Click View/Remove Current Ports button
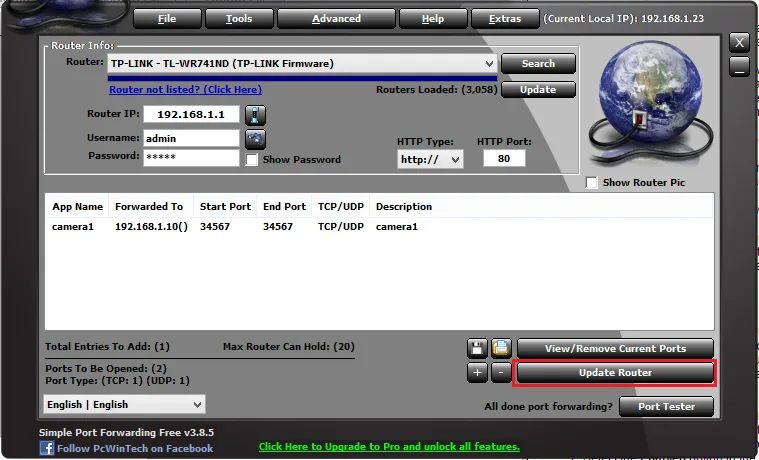The height and width of the screenshot is (460, 759). pyautogui.click(x=615, y=348)
